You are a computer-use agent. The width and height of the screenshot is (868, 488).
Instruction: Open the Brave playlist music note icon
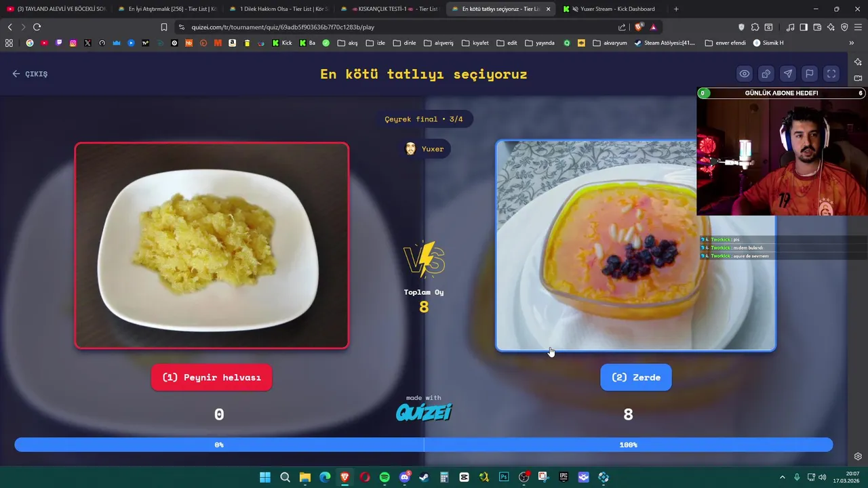790,27
